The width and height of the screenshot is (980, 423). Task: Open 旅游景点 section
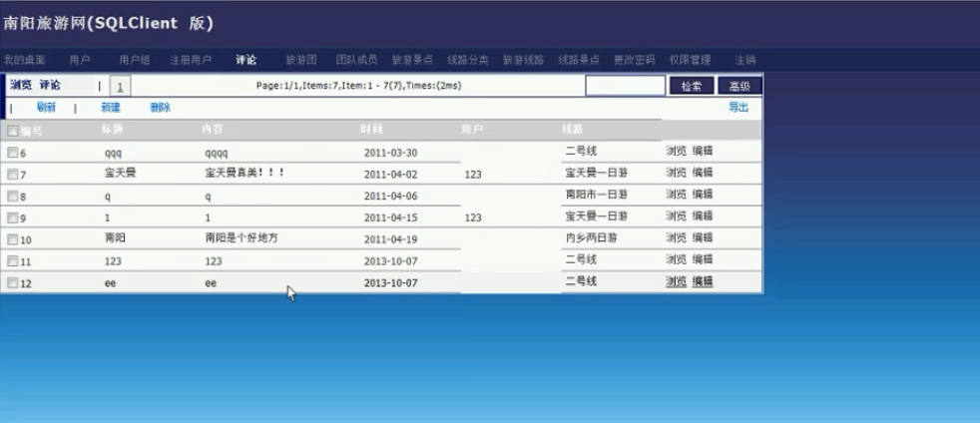click(x=412, y=60)
